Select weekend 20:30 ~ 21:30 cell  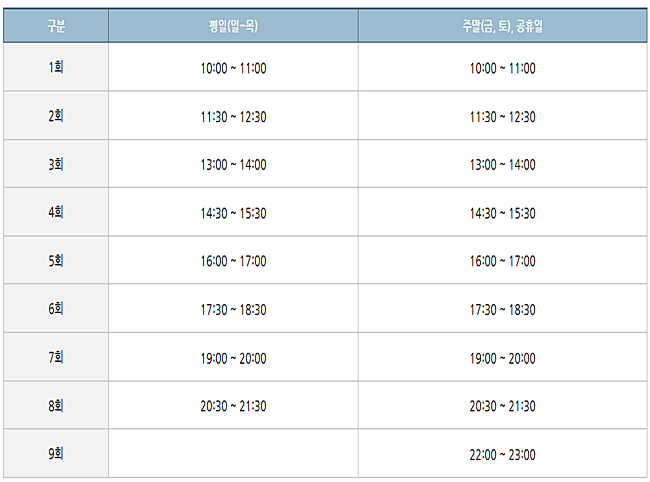502,406
